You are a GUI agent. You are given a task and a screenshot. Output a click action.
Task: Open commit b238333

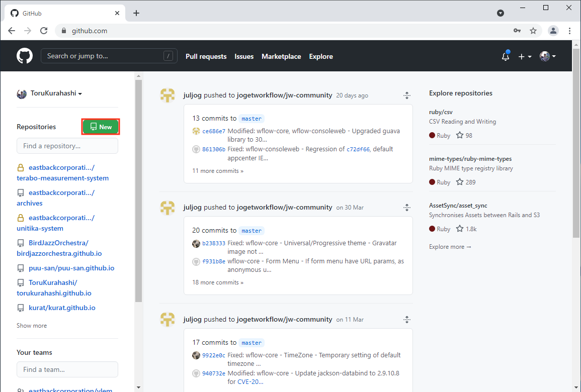[214, 243]
